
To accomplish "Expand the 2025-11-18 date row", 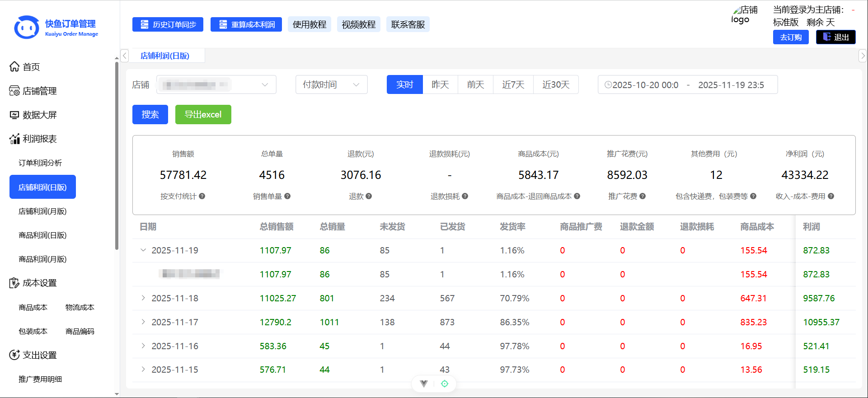I will click(143, 298).
